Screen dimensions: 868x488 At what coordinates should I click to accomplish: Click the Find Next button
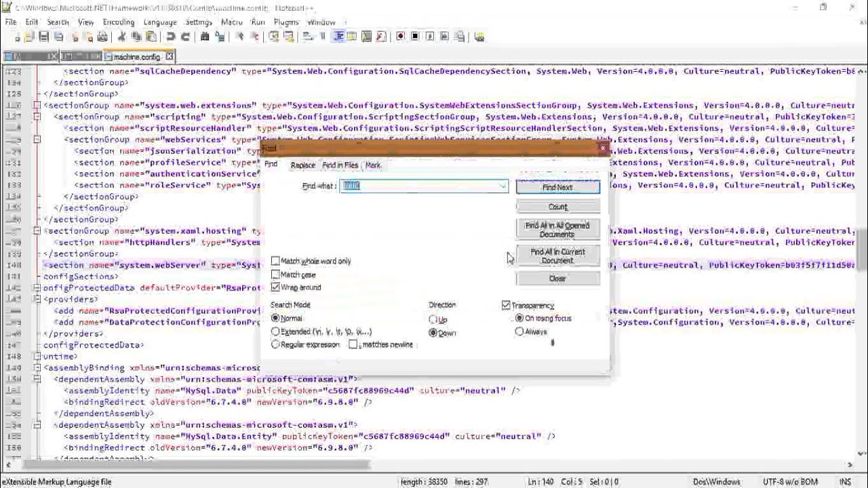557,187
